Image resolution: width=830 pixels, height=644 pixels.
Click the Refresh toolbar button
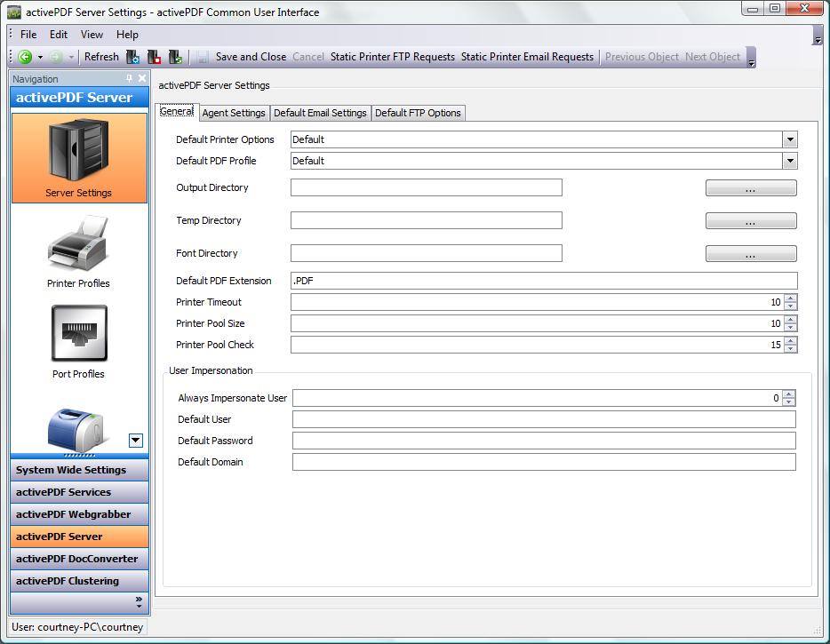tap(101, 57)
